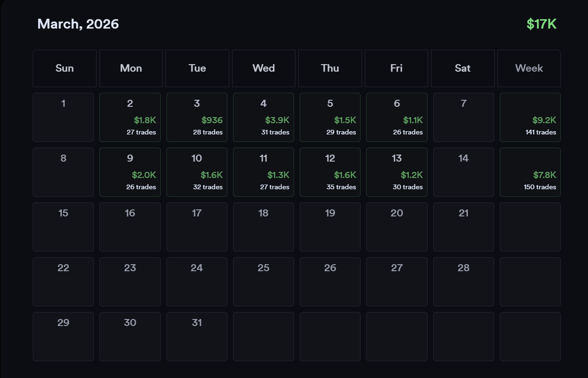
Task: Select the March 16 cell
Action: click(x=130, y=227)
